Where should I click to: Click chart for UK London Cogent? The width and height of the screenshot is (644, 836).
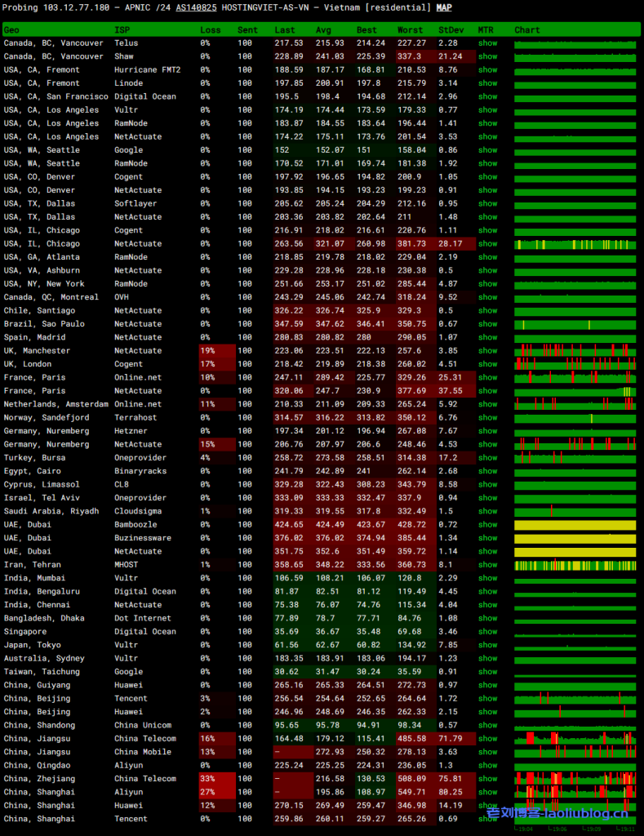[575, 364]
